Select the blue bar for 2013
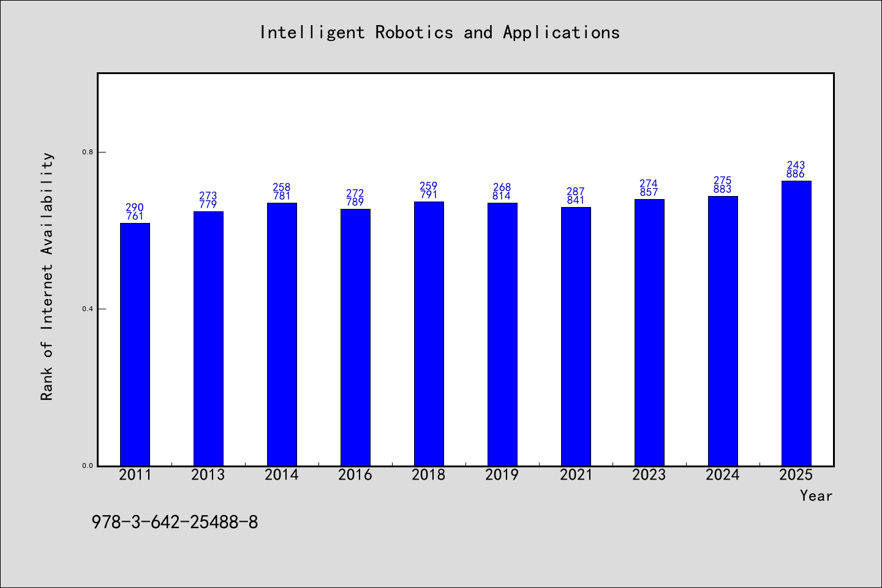 point(208,339)
